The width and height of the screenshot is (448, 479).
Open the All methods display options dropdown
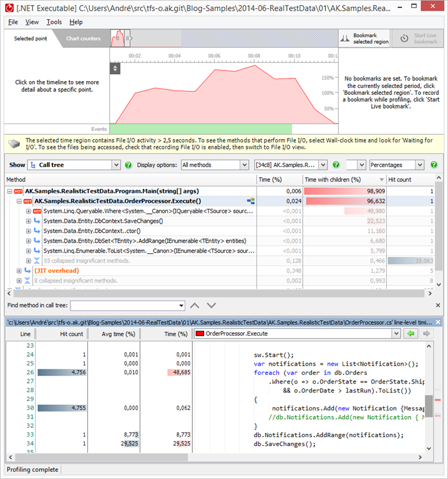[x=244, y=165]
